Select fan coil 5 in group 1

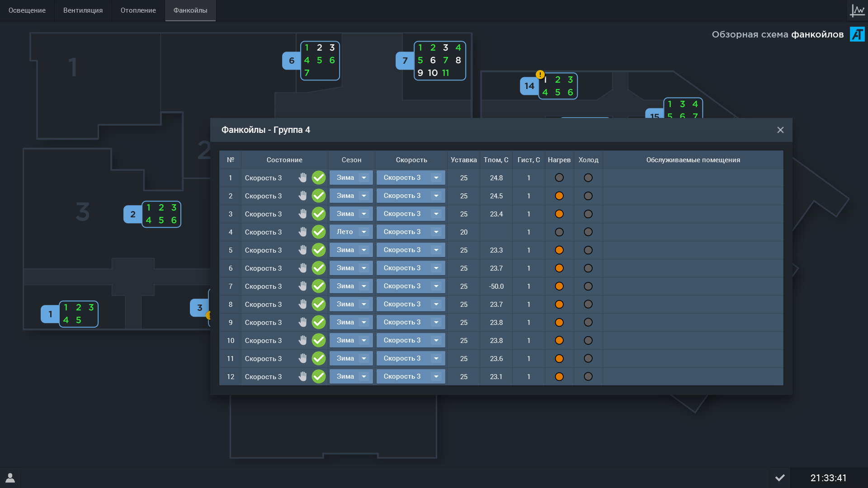click(79, 320)
